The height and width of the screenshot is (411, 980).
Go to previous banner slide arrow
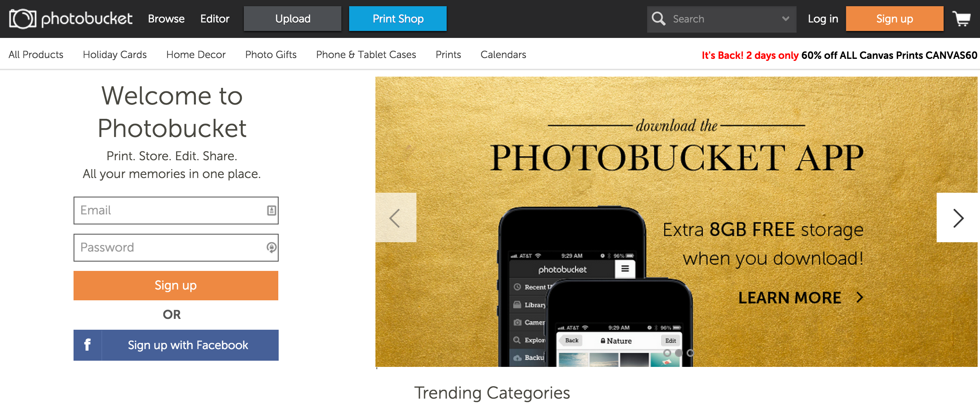coord(396,217)
